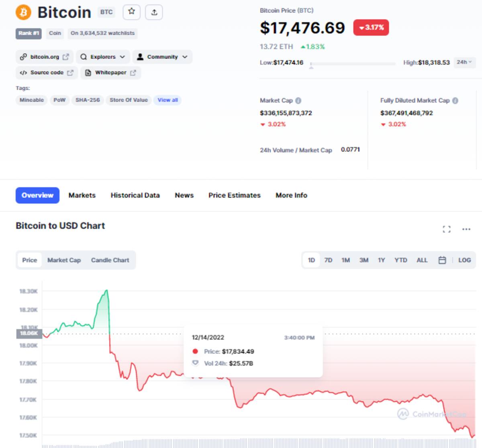The height and width of the screenshot is (448, 482).
Task: Open the News tab
Action: (184, 195)
